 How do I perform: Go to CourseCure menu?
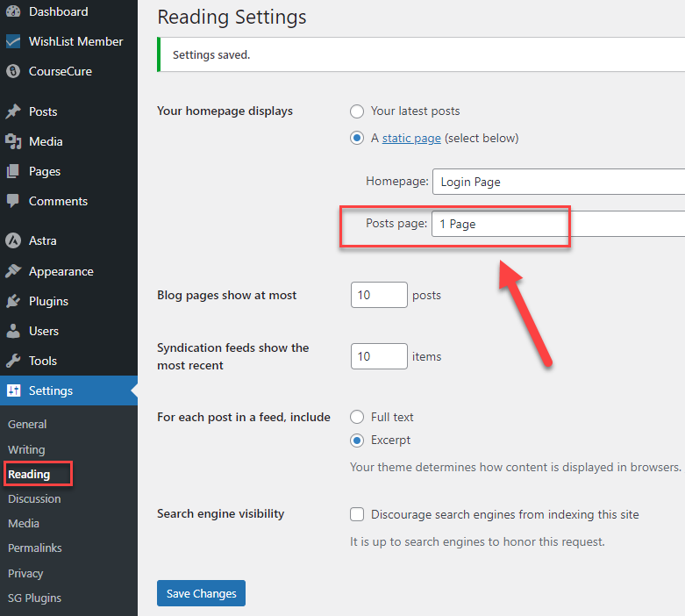click(61, 71)
